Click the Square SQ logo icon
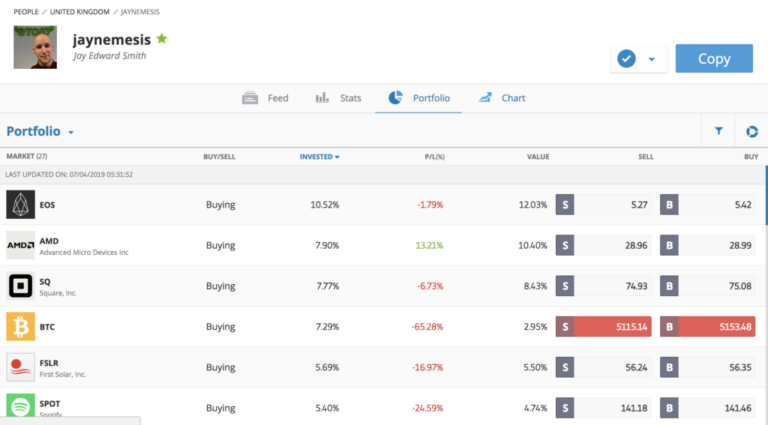This screenshot has width=768, height=425. tap(21, 285)
